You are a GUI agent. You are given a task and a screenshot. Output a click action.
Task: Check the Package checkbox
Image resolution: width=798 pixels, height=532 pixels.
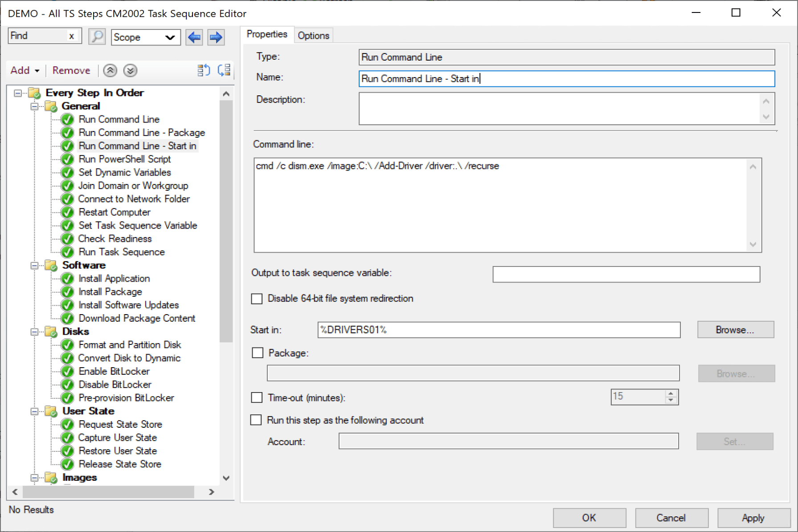pos(258,352)
